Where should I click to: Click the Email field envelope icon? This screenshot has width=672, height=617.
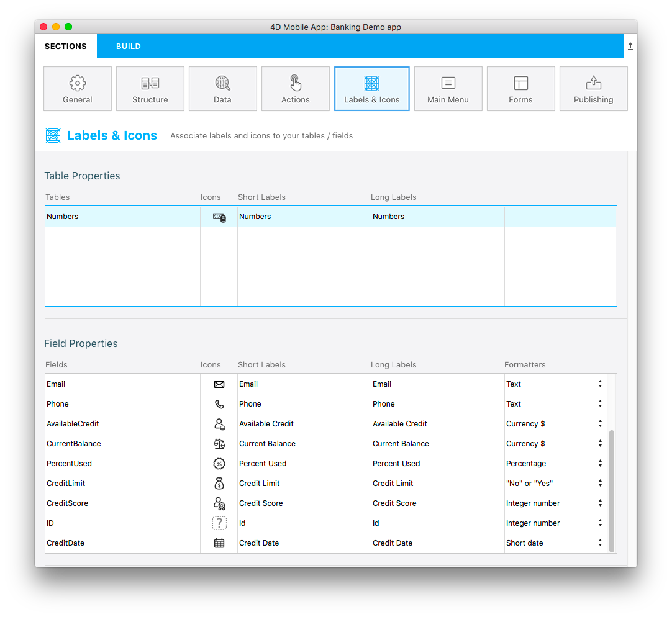219,384
